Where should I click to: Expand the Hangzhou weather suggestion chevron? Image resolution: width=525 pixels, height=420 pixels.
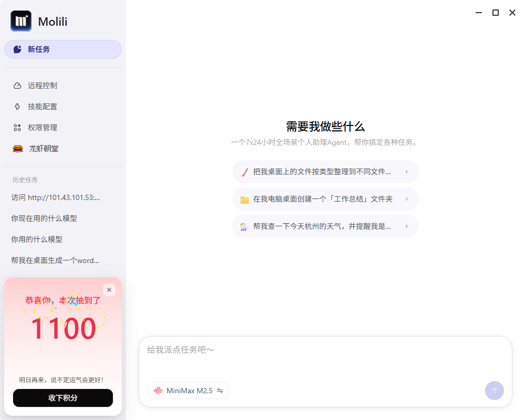(x=406, y=226)
